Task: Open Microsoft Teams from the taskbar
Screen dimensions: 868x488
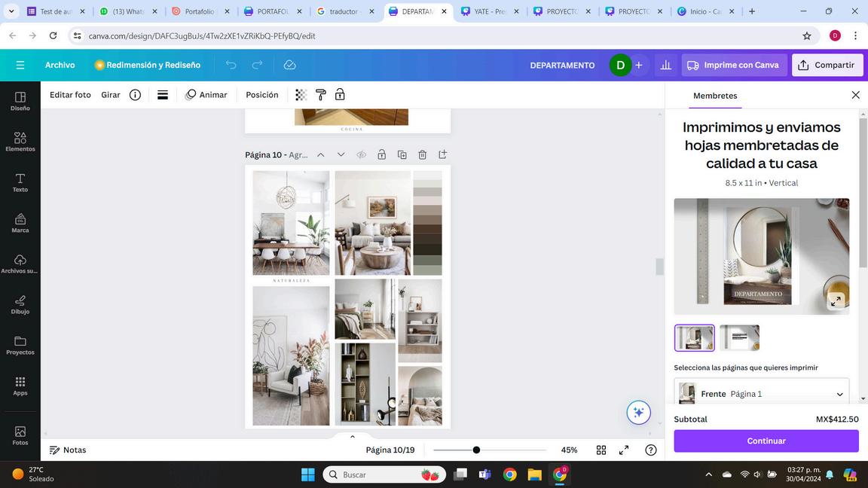Action: point(485,474)
